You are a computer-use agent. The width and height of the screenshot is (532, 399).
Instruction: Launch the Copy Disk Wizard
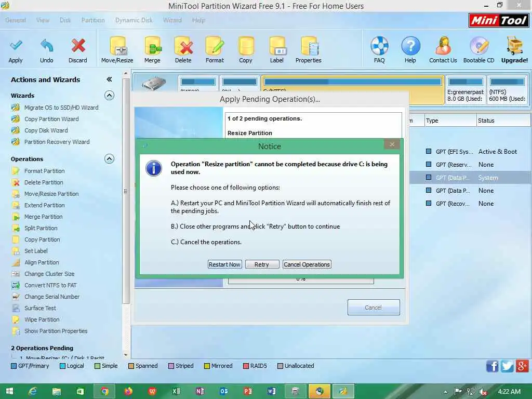coord(46,130)
